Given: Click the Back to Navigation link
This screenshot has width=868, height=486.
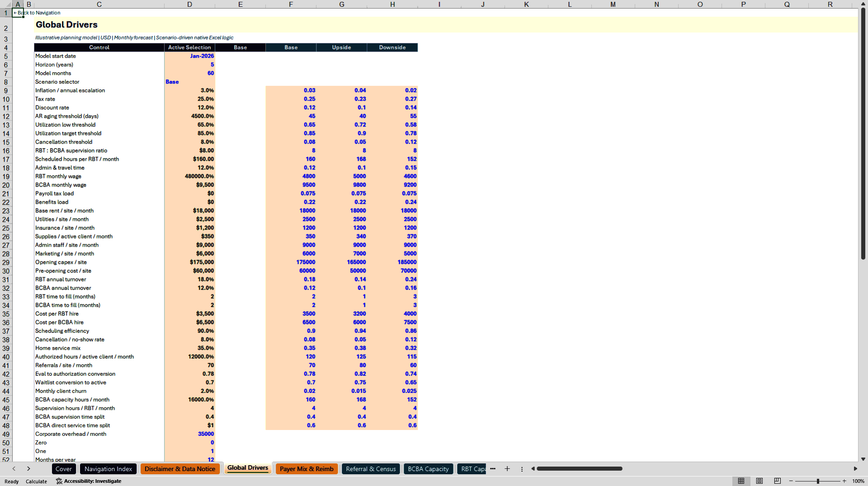Looking at the screenshot, I should tap(37, 13).
